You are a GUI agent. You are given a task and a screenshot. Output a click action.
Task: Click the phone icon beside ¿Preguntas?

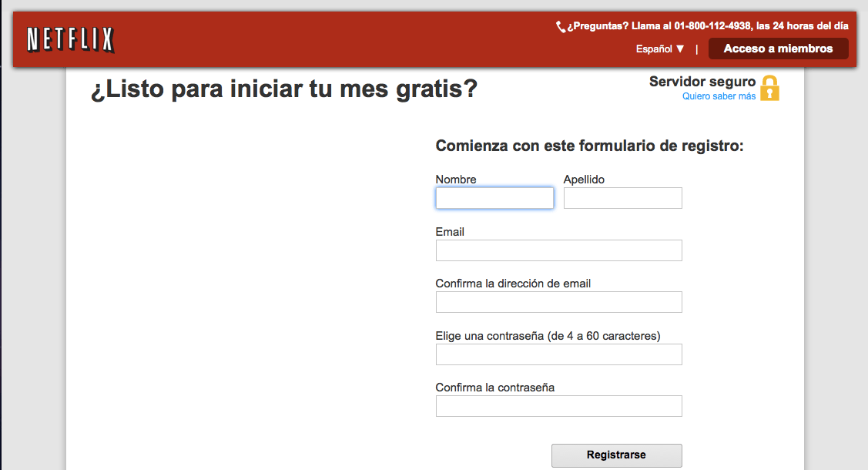click(x=561, y=27)
